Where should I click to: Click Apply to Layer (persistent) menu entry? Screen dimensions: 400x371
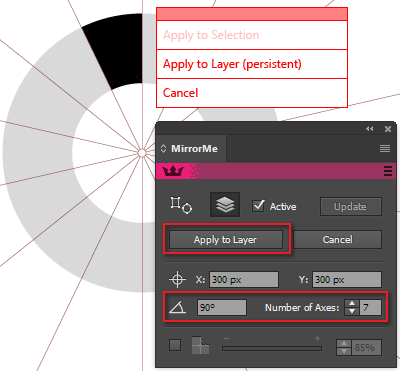pyautogui.click(x=252, y=64)
